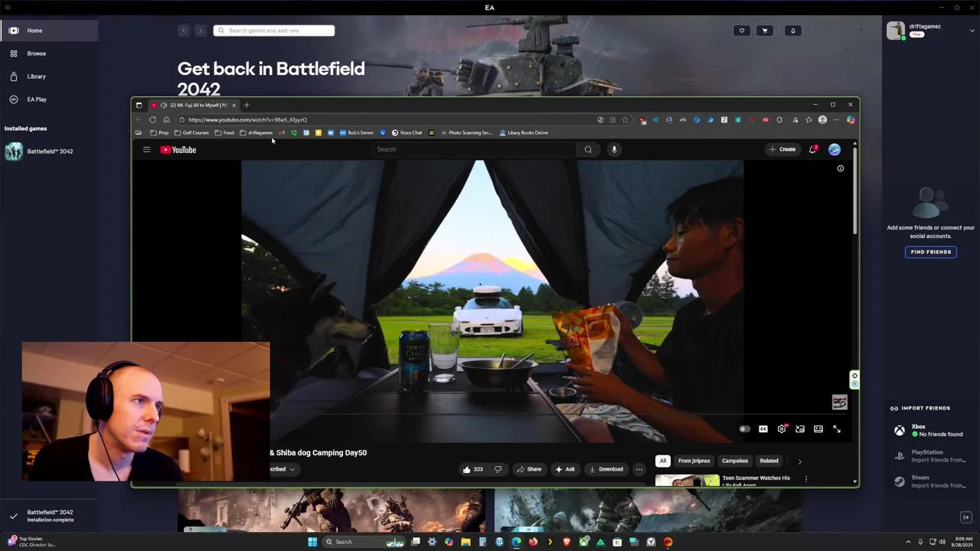The width and height of the screenshot is (980, 551).
Task: Switch to miniplayer mode
Action: (800, 429)
